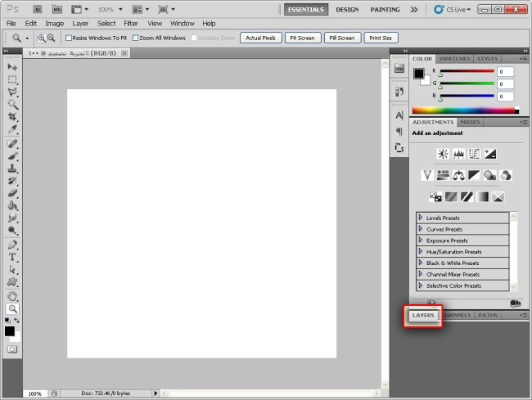
Task: Select the Eyedropper tool
Action: click(12, 129)
